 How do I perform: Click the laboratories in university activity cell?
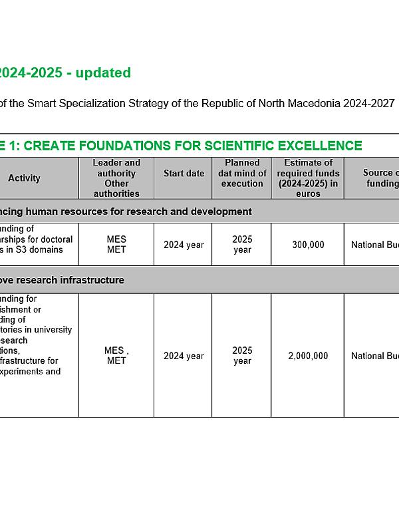[39, 355]
